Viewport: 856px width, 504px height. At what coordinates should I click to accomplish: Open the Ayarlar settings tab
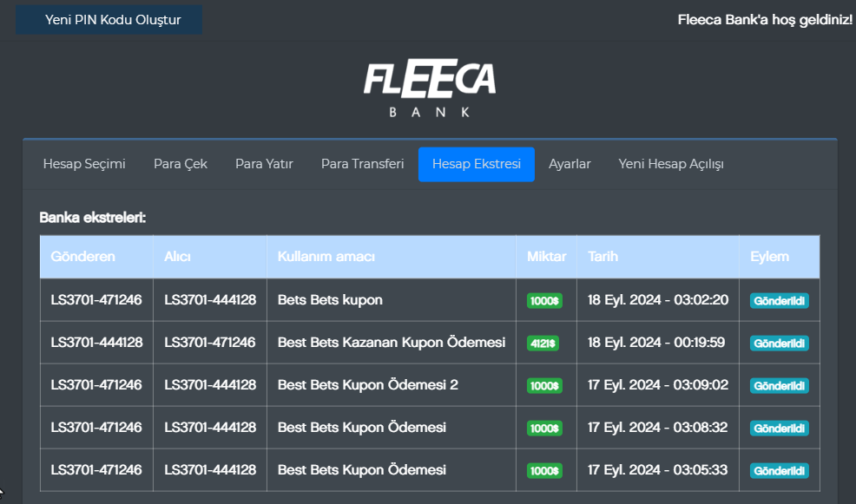pyautogui.click(x=570, y=164)
